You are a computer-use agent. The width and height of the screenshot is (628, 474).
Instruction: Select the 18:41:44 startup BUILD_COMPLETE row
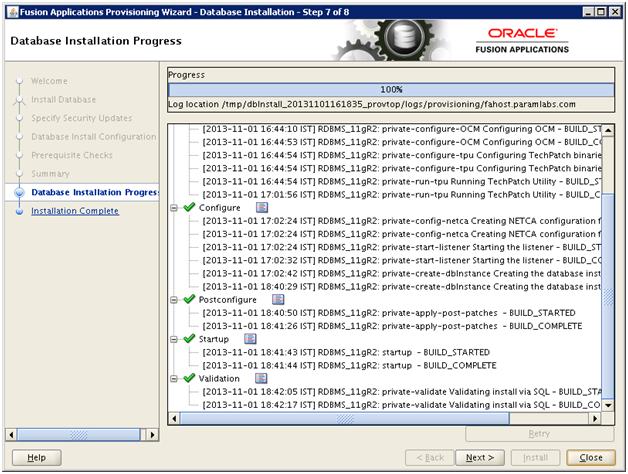tap(349, 365)
